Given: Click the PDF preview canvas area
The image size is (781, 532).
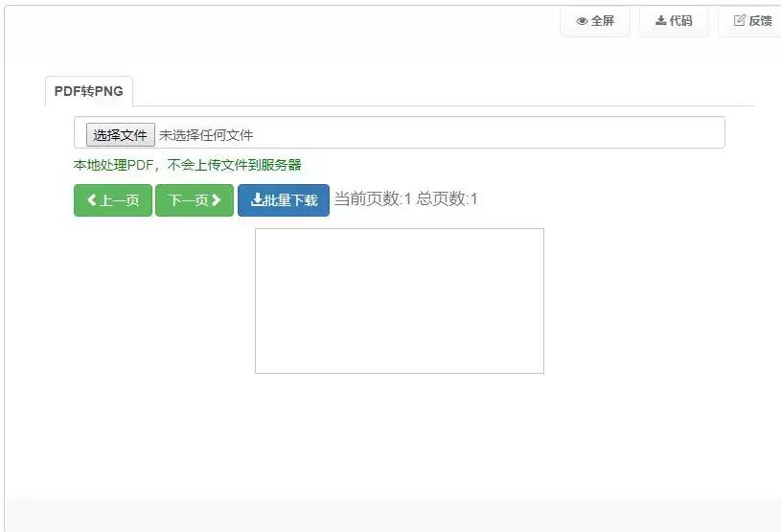Looking at the screenshot, I should coord(400,301).
